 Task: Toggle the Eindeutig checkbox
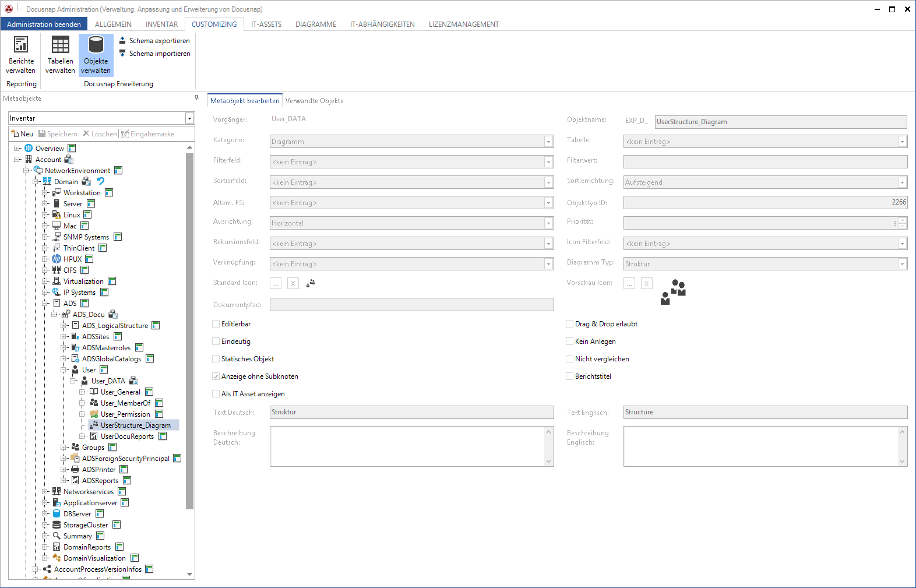click(216, 341)
